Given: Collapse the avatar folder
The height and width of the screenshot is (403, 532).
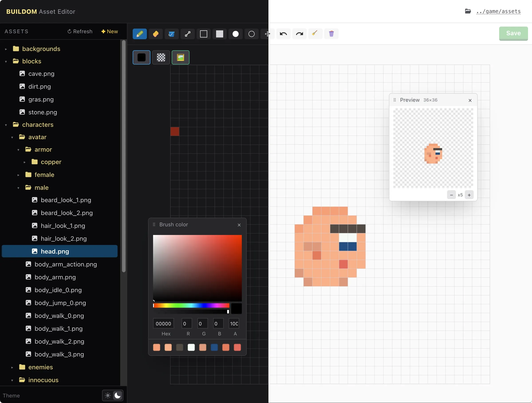Looking at the screenshot, I should coord(12,137).
